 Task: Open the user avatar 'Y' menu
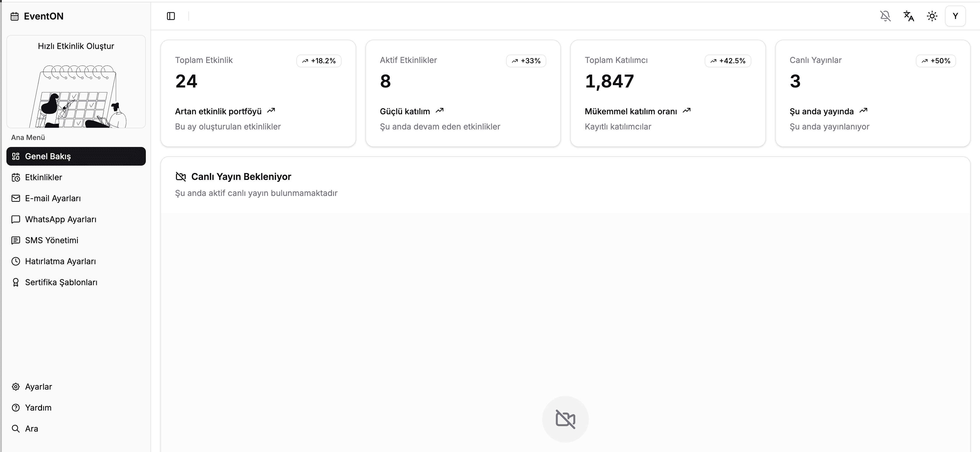click(955, 16)
